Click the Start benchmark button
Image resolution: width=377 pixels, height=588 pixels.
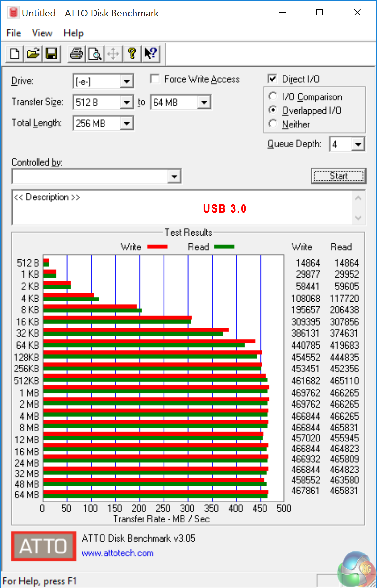click(339, 176)
